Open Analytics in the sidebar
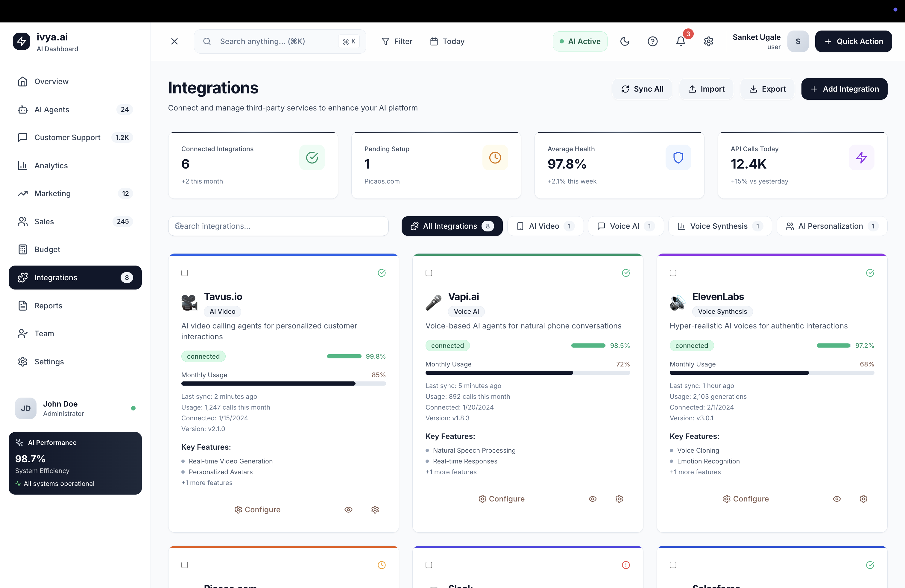This screenshot has width=905, height=588. (x=51, y=166)
